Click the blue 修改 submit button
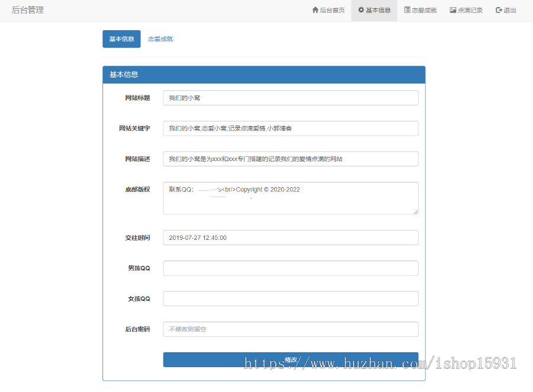533x392 pixels. tap(291, 359)
